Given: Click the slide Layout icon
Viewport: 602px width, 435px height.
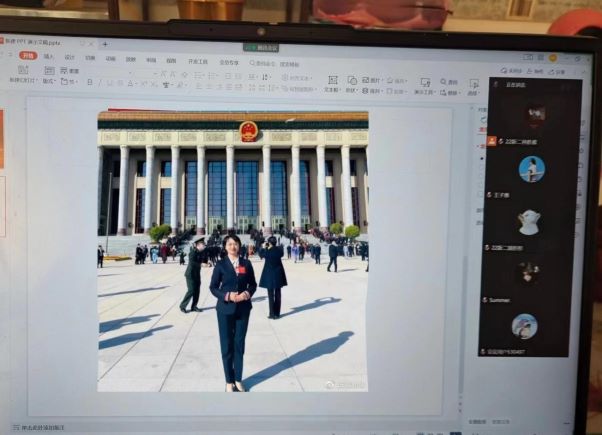Looking at the screenshot, I should point(49,70).
